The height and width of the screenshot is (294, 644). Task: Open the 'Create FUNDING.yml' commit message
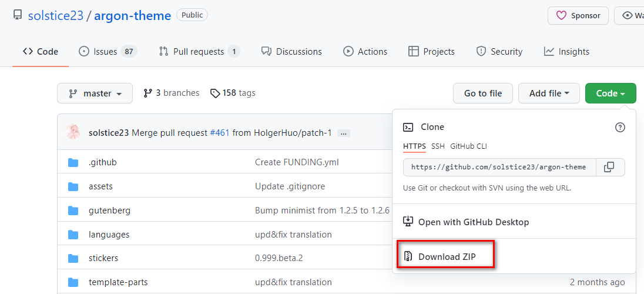[297, 162]
